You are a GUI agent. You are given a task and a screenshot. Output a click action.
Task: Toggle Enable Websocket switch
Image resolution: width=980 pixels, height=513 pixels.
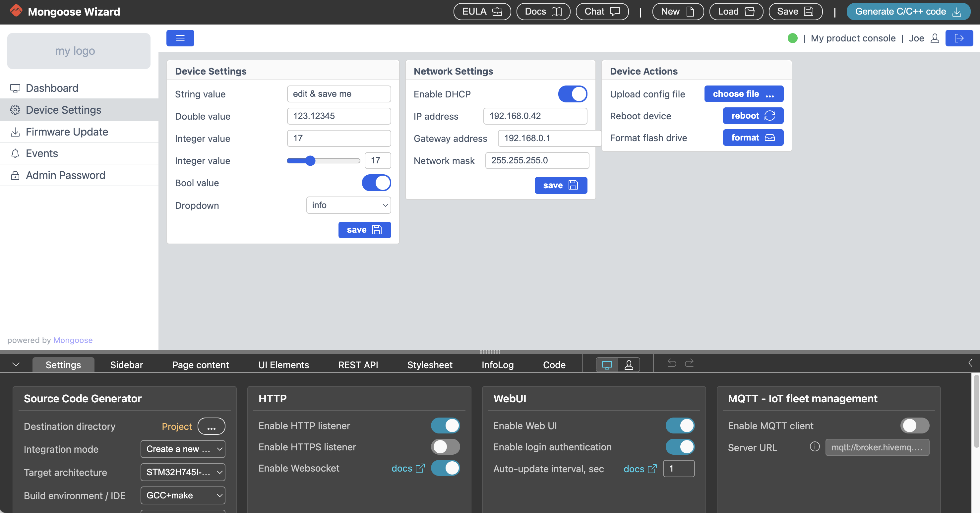445,468
